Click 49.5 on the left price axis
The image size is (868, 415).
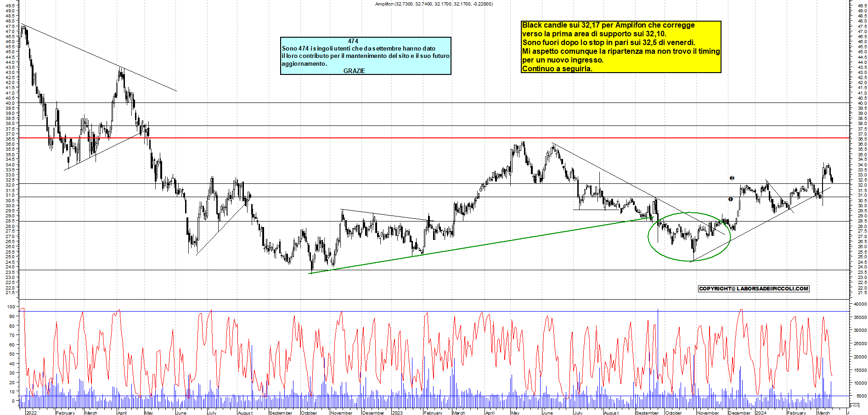pos(11,6)
